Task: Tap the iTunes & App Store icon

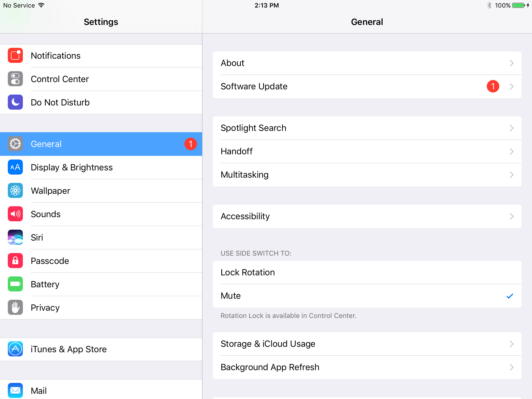Action: coord(15,349)
